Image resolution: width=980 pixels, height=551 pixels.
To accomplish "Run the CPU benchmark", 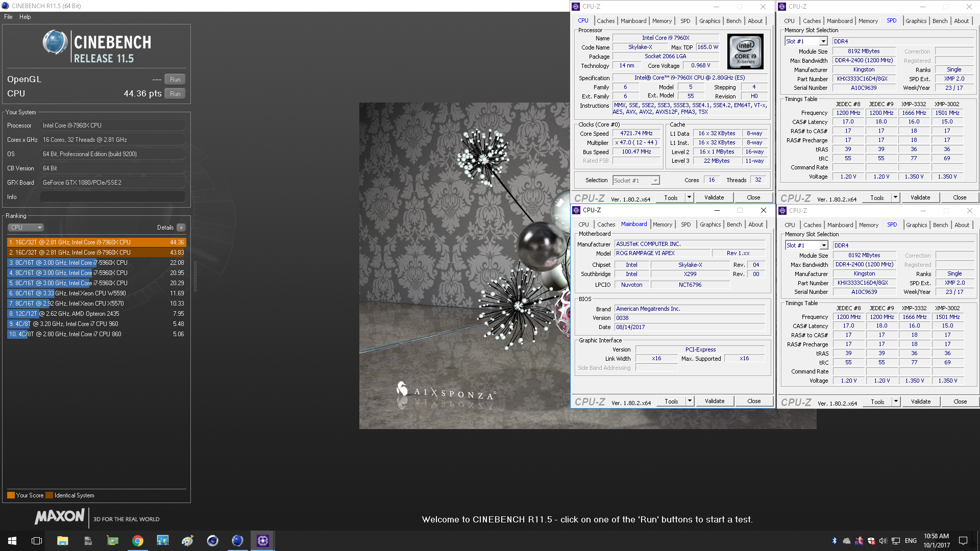I will tap(175, 94).
